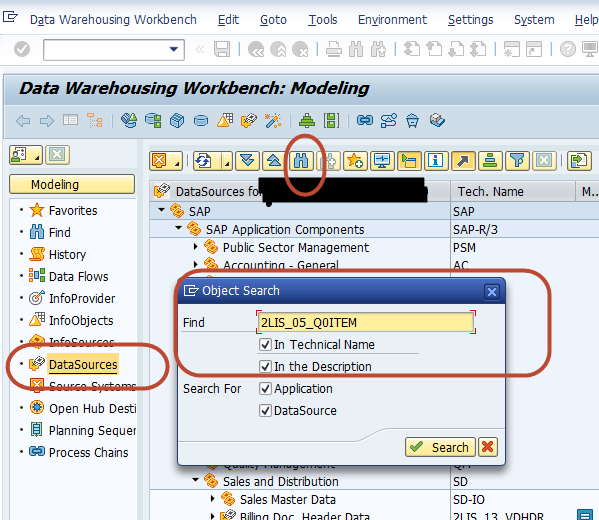Click the Collapse subtree icon
The height and width of the screenshot is (520, 599).
pos(274,161)
